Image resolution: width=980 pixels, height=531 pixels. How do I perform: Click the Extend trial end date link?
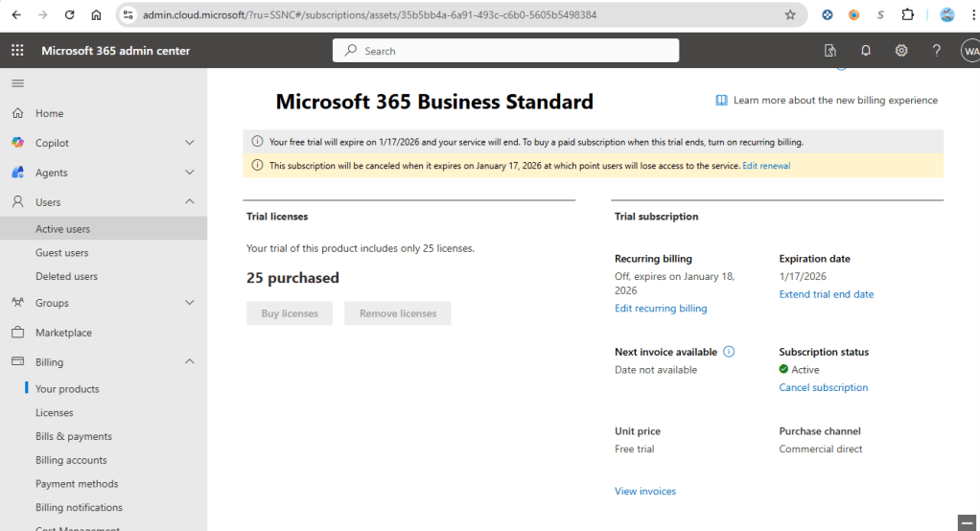(x=827, y=294)
